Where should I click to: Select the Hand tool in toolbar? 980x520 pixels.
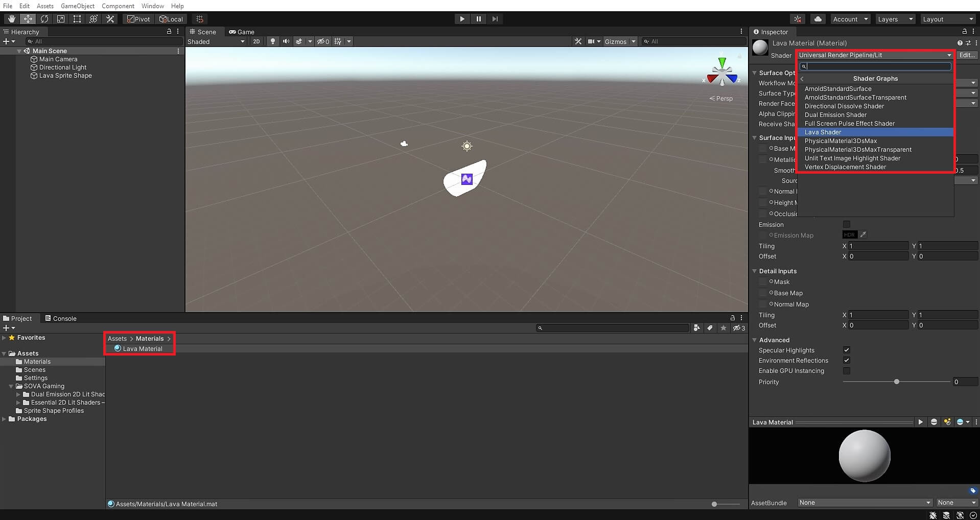[11, 19]
